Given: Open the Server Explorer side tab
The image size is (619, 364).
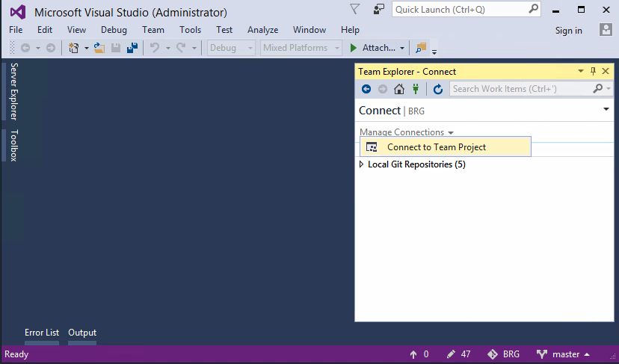Looking at the screenshot, I should coord(13,91).
